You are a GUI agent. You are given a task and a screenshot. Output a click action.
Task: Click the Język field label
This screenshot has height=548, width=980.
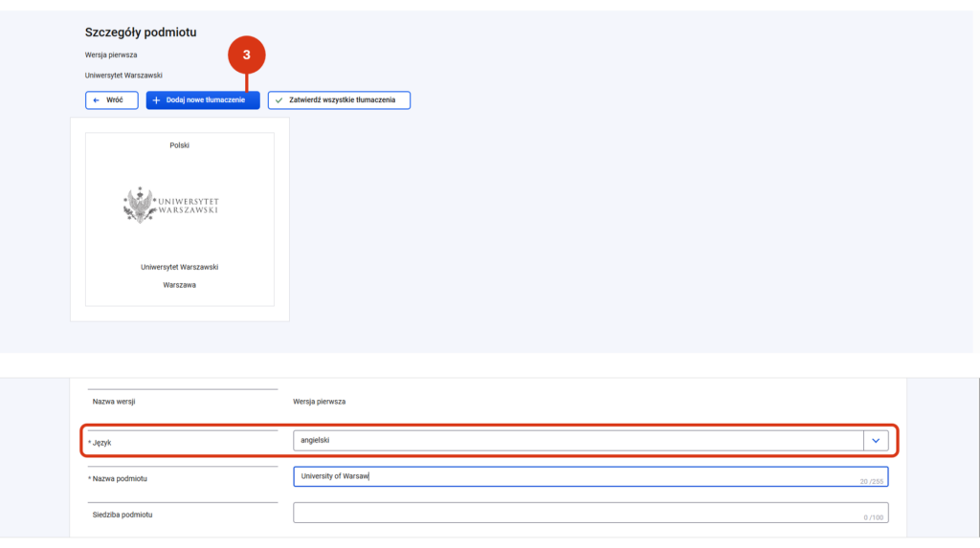pos(100,443)
